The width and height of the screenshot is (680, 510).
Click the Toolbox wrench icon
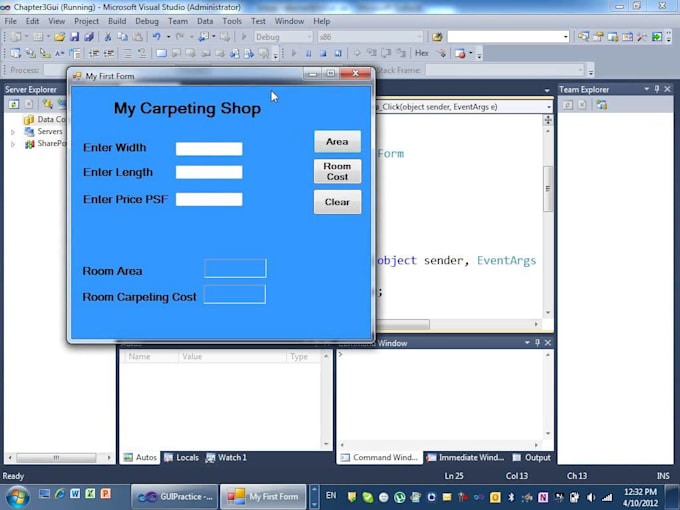pyautogui.click(x=642, y=37)
